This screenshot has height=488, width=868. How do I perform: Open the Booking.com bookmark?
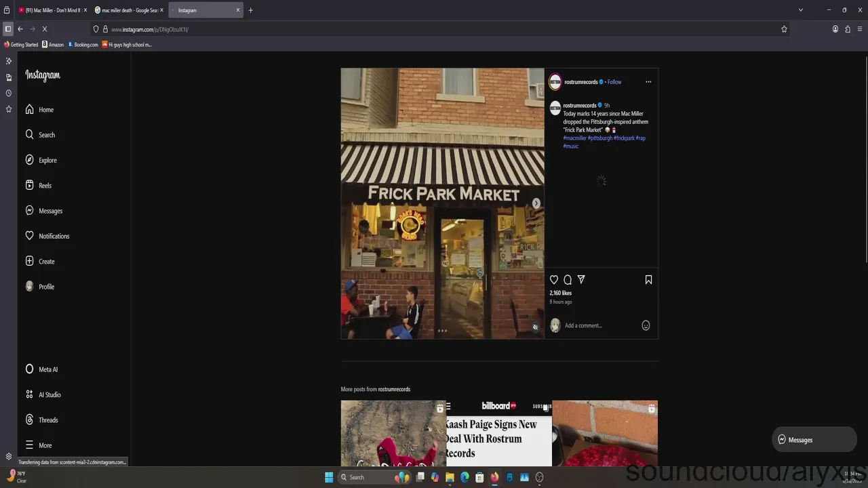pyautogui.click(x=83, y=45)
